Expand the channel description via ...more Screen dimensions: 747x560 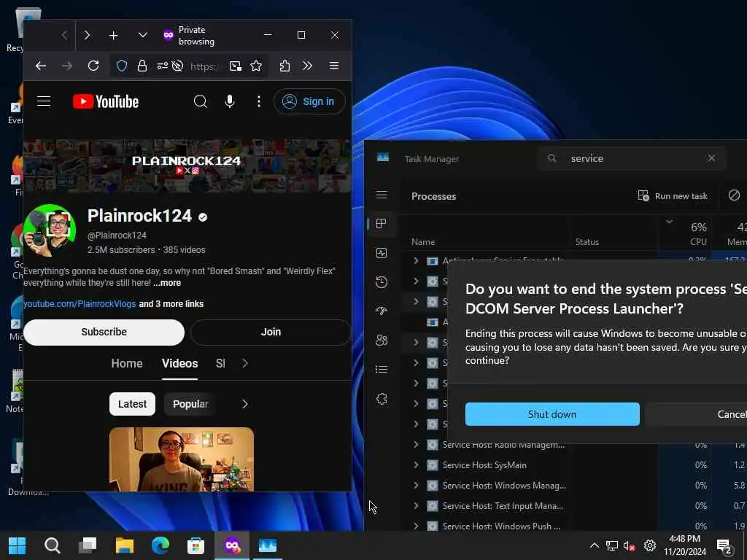pyautogui.click(x=167, y=283)
